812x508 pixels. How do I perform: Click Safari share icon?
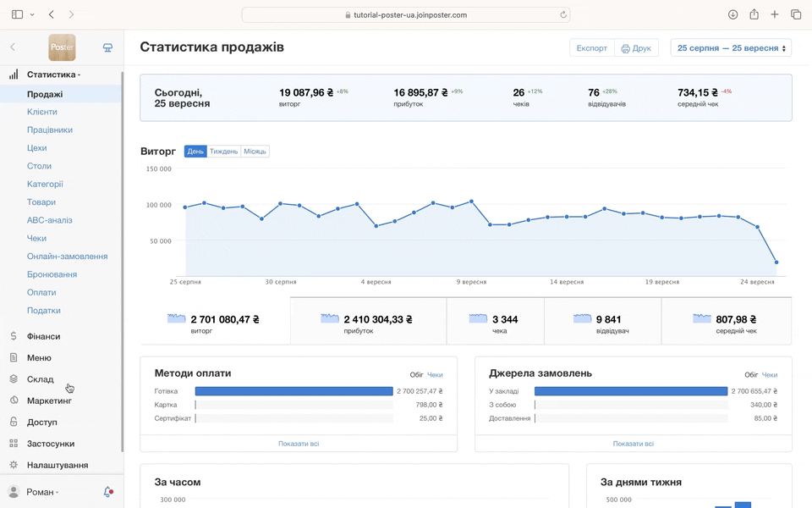click(x=754, y=14)
